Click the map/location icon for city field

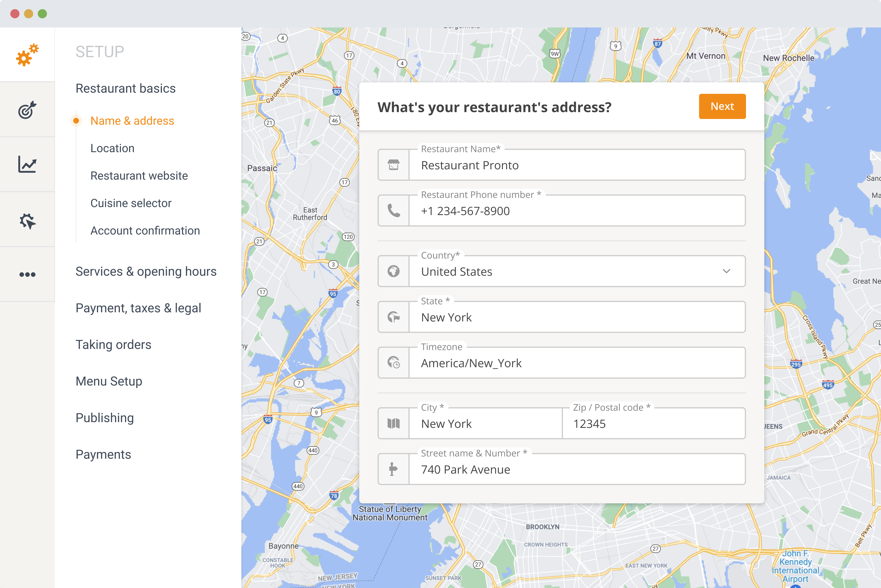pyautogui.click(x=394, y=423)
